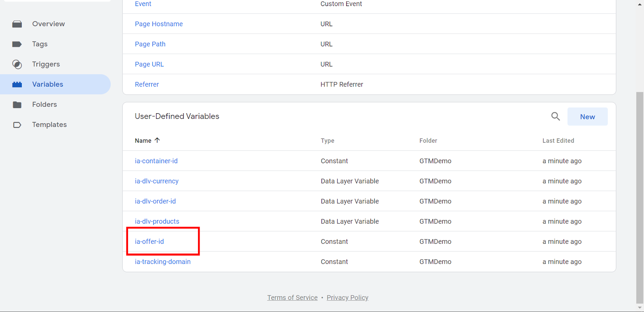644x312 pixels.
Task: Click the Triggers circular icon
Action: tap(17, 64)
